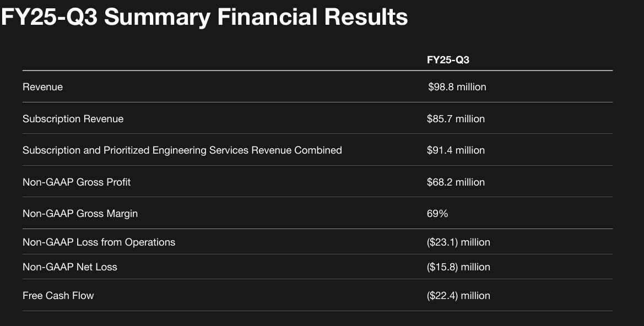Click the ($22.4) million value

[458, 296]
